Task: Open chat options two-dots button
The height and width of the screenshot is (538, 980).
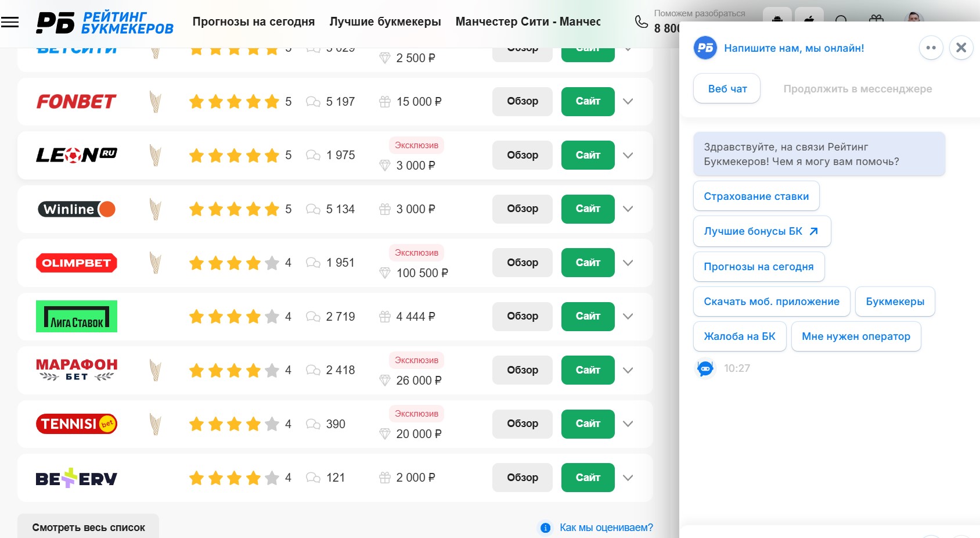Action: pyautogui.click(x=931, y=48)
